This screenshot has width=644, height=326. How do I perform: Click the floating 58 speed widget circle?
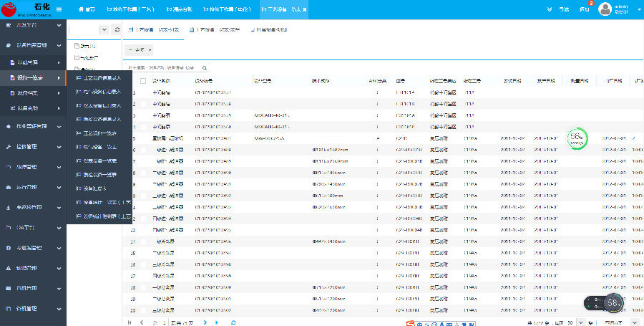point(614,303)
